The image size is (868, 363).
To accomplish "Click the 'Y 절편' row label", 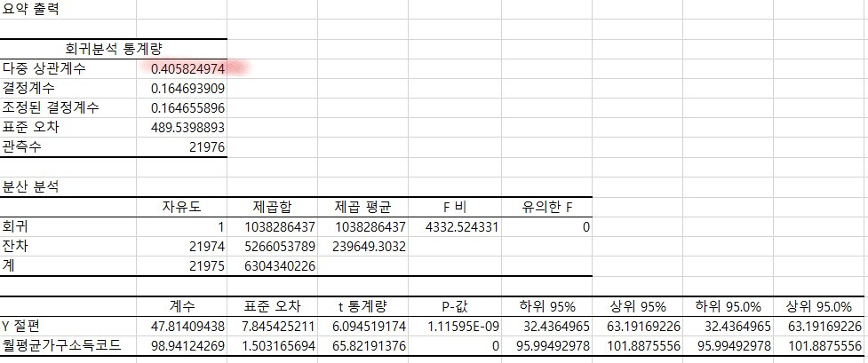I will [21, 326].
